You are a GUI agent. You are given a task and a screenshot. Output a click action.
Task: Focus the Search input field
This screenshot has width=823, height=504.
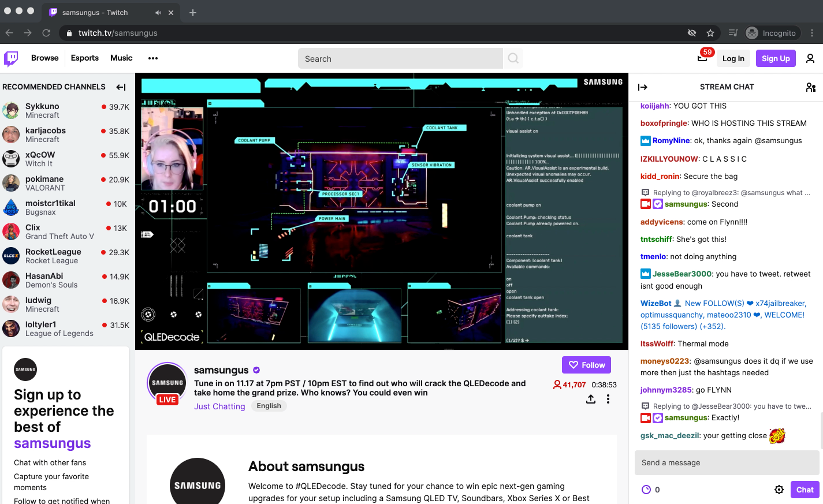[400, 58]
